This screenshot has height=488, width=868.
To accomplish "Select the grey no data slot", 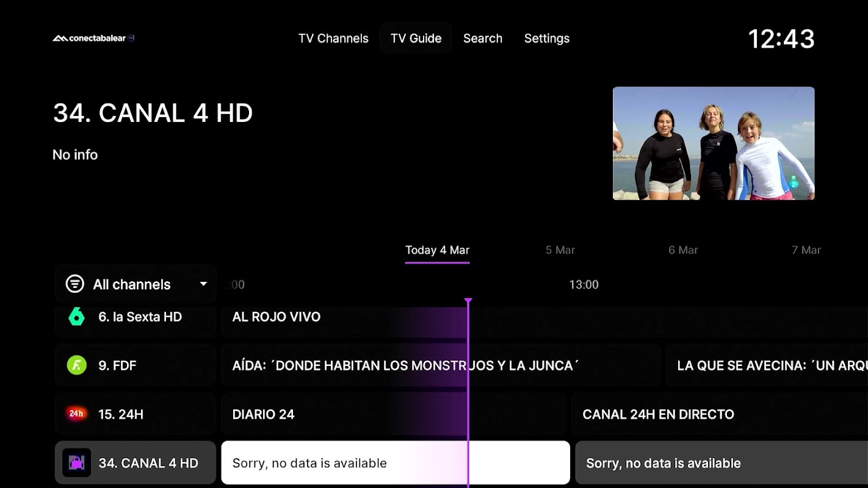I will point(722,463).
